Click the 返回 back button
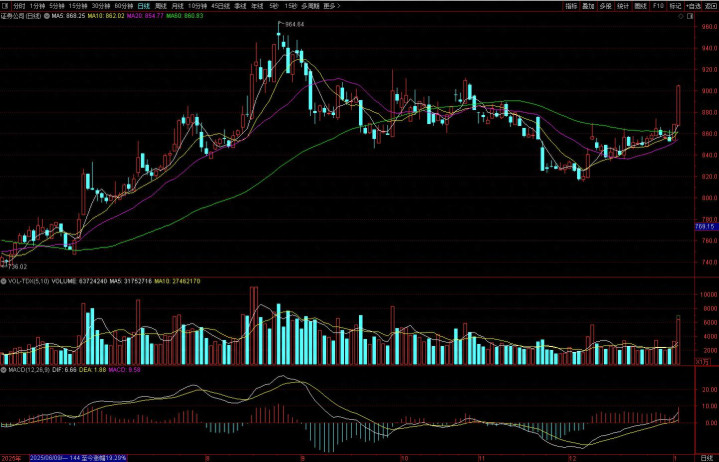This screenshot has width=719, height=462. click(709, 6)
